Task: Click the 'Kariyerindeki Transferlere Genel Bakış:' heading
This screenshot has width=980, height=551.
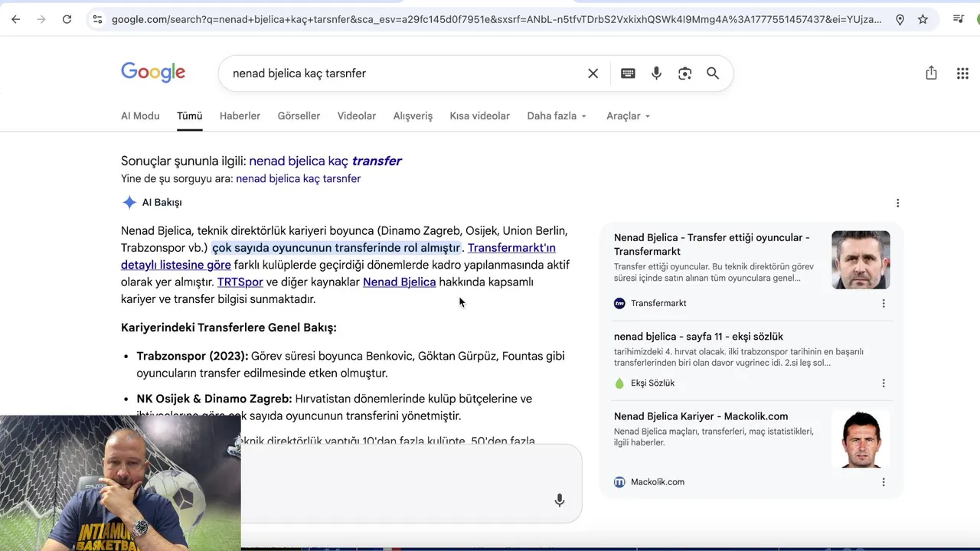Action: pyautogui.click(x=229, y=328)
